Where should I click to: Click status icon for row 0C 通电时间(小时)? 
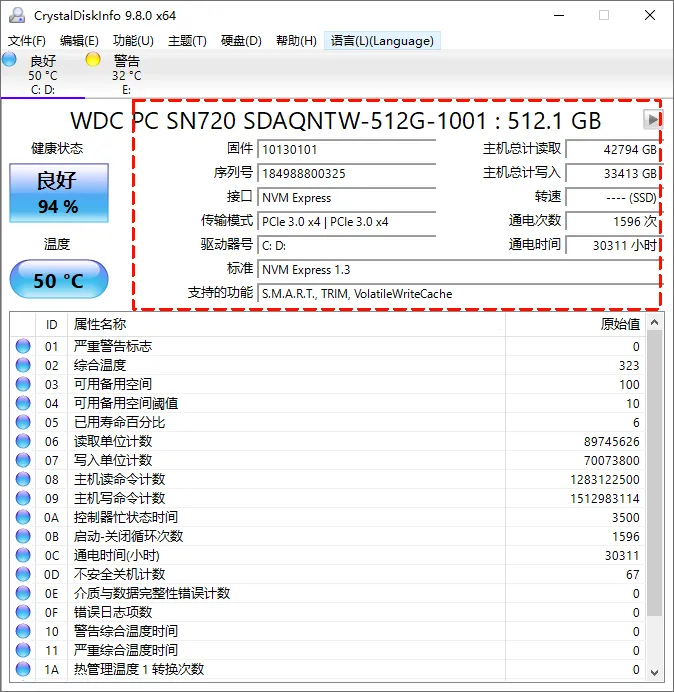23,555
